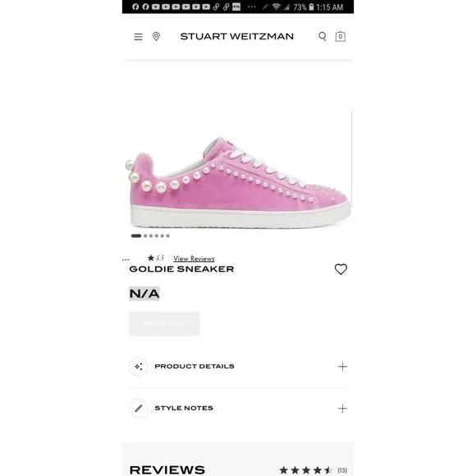Tap the store locator pin icon
Screen dimensions: 476x476
156,36
